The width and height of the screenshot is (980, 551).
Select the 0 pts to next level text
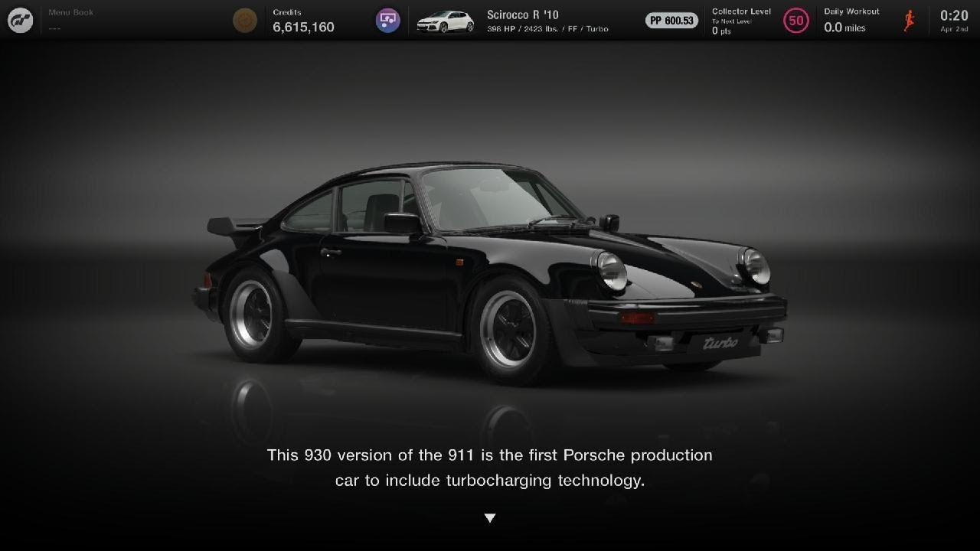[721, 31]
